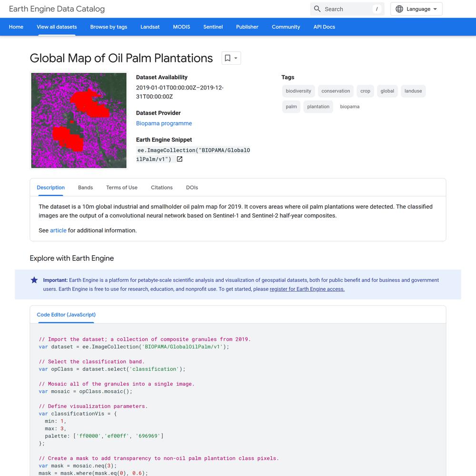The height and width of the screenshot is (476, 476).
Task: Click register for Earth Engine access link
Action: 307,289
